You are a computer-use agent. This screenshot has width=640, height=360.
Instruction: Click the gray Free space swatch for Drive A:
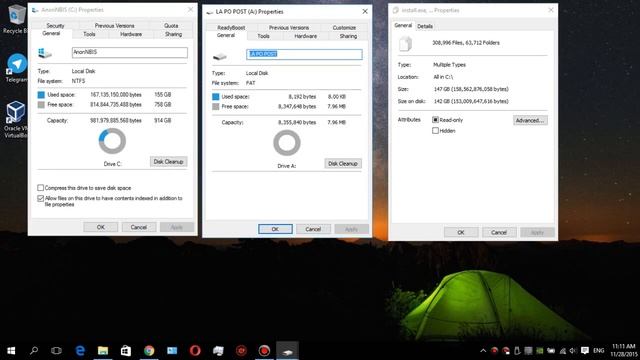coord(216,107)
